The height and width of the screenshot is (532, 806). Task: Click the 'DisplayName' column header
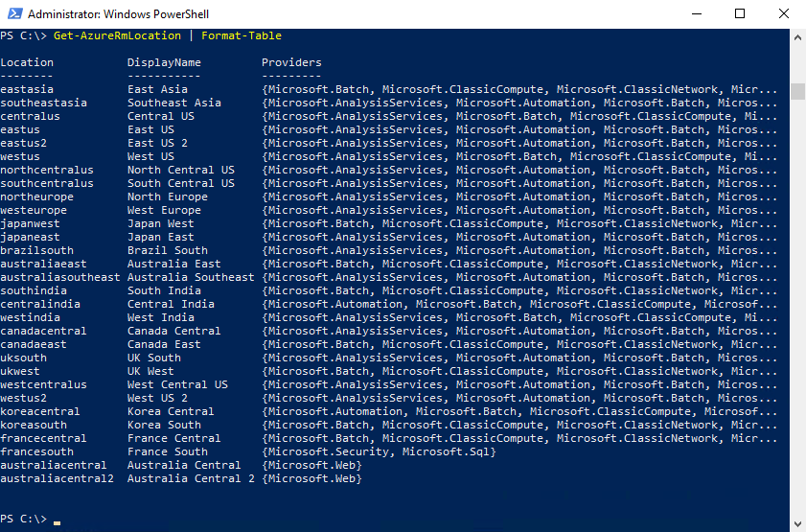click(164, 62)
